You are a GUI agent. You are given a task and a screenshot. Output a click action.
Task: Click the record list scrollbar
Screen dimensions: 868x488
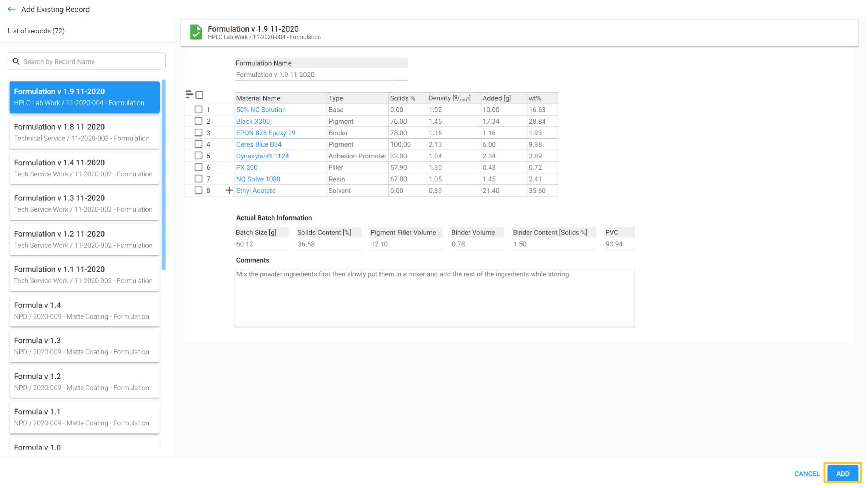coord(164,175)
